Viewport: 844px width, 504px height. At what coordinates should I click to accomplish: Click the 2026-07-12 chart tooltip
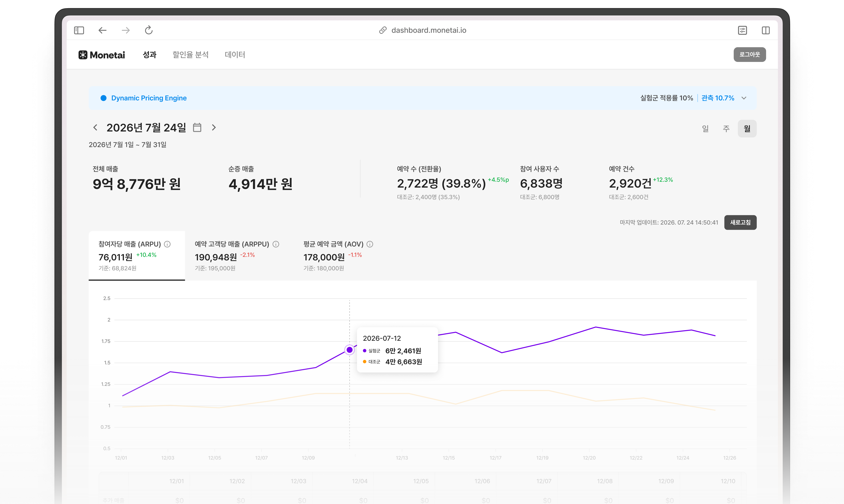click(x=397, y=350)
